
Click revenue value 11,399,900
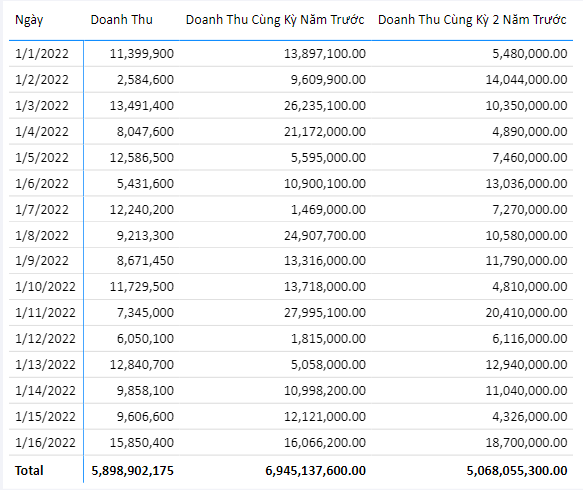(x=142, y=54)
